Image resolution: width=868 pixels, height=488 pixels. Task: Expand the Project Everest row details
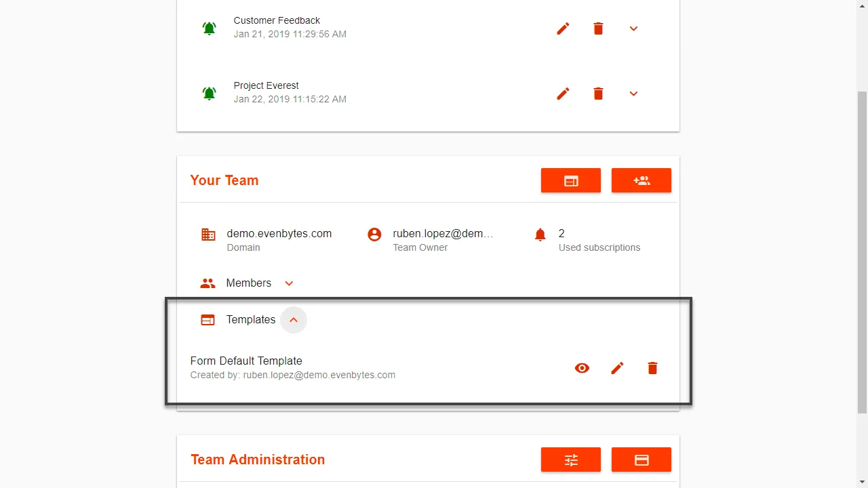pyautogui.click(x=633, y=94)
